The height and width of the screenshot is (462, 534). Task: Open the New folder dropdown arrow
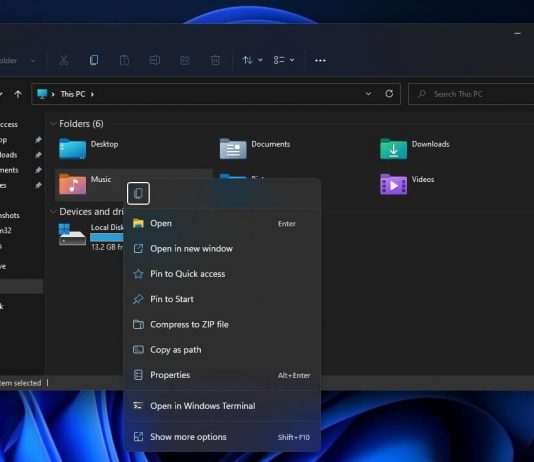pyautogui.click(x=33, y=61)
